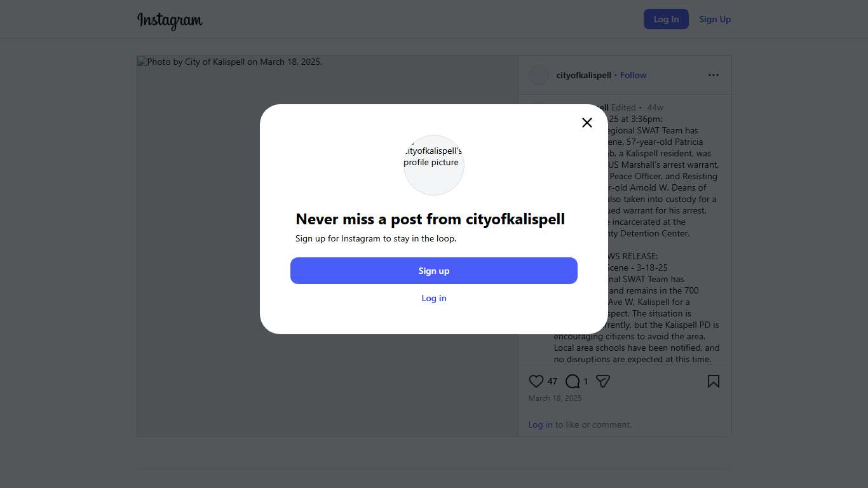The height and width of the screenshot is (488, 868).
Task: Save post with bookmark icon
Action: point(714,381)
